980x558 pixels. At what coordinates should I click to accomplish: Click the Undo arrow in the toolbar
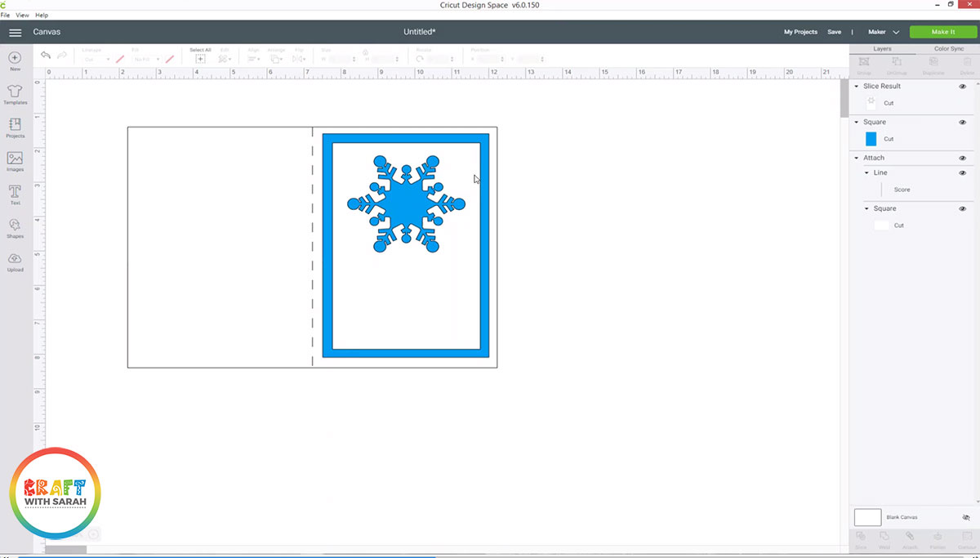46,55
